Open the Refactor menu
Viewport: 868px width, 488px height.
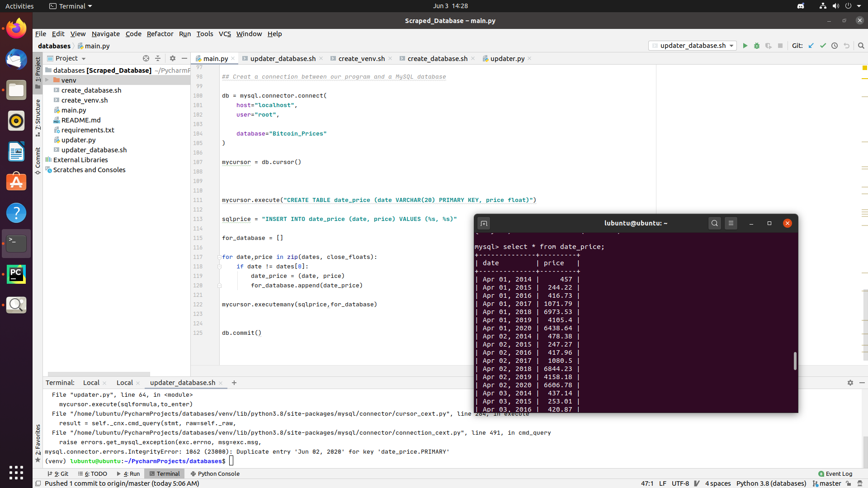pyautogui.click(x=160, y=34)
